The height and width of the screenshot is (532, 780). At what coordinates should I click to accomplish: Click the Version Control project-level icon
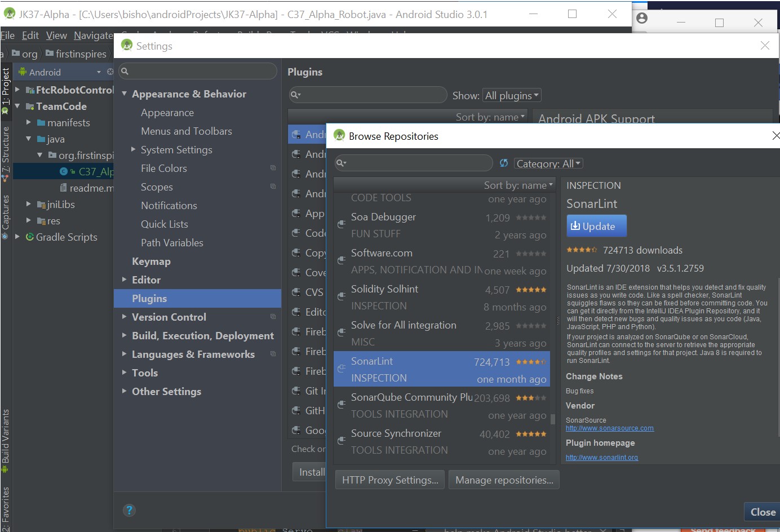[273, 317]
